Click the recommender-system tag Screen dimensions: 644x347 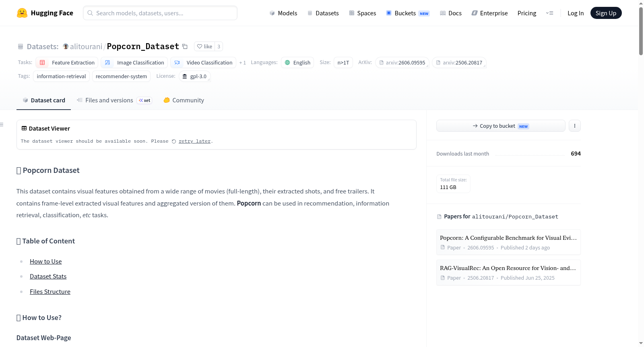point(121,76)
